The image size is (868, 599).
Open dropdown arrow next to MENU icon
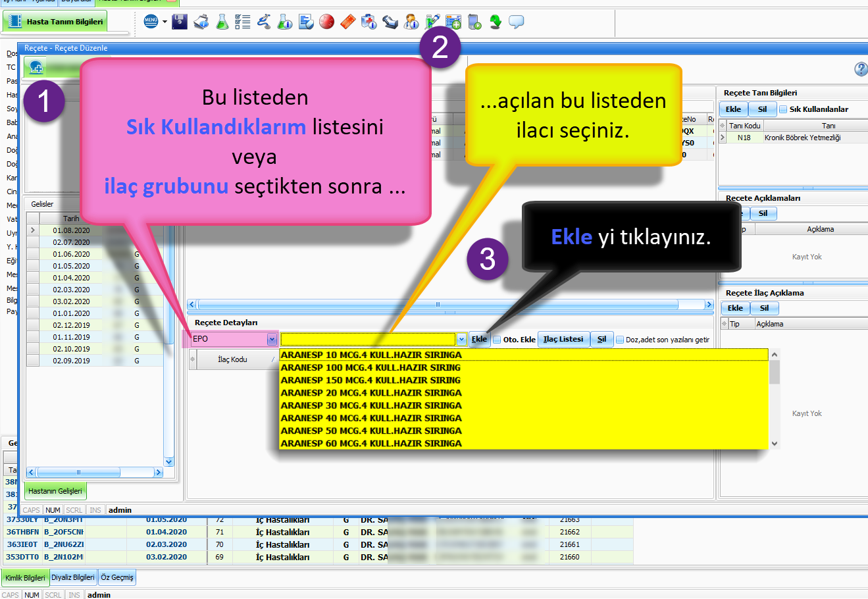coord(165,22)
